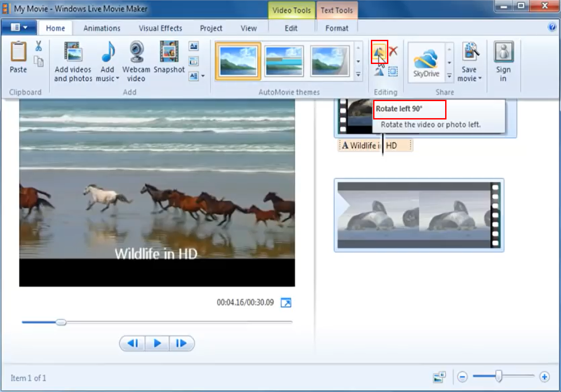Select the first AutoMovie theme thumbnail
Image resolution: width=561 pixels, height=392 pixels.
tap(238, 61)
